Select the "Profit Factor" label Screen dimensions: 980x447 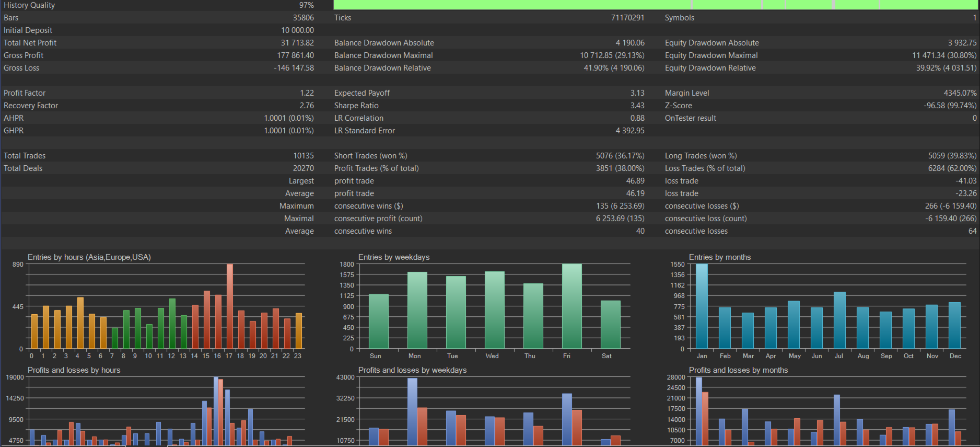(25, 93)
